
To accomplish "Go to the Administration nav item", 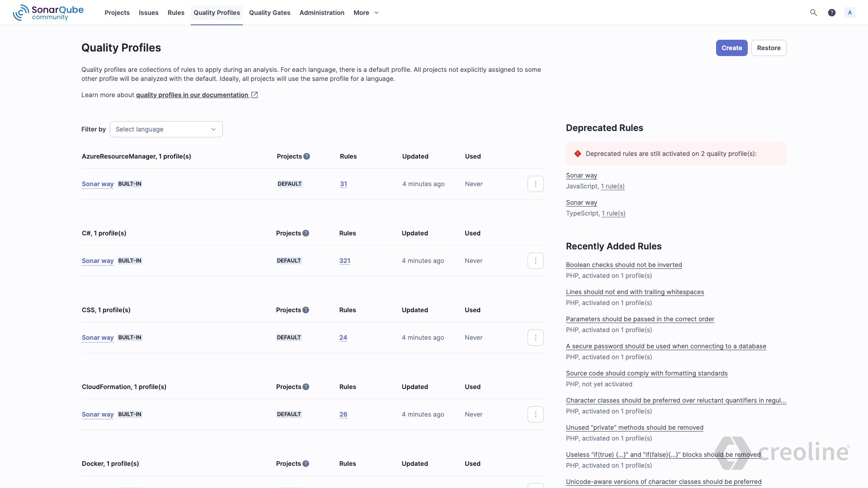I will (321, 13).
